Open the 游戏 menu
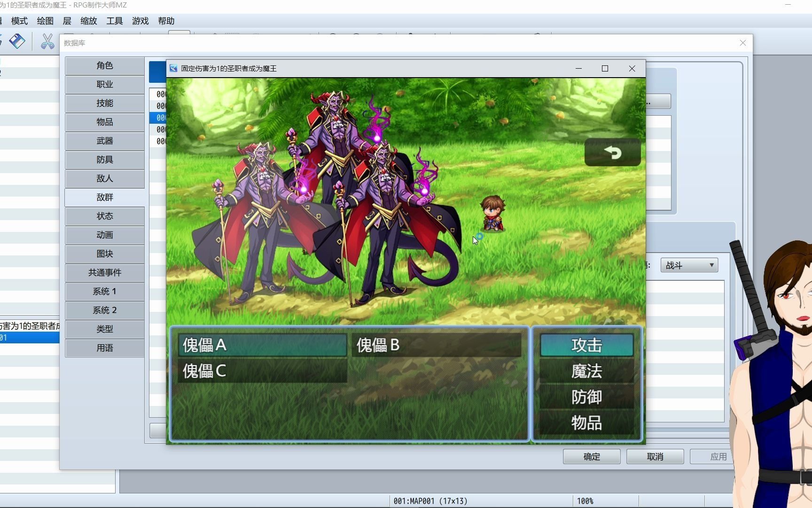This screenshot has width=812, height=508. 139,21
